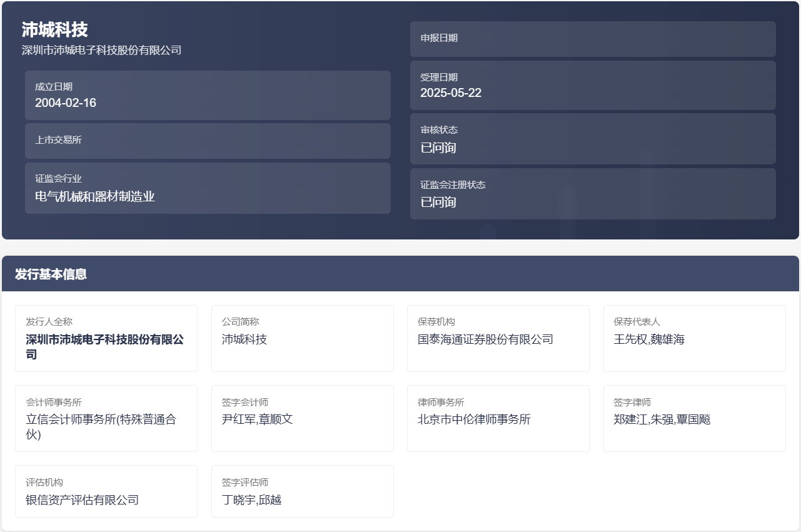
Task: Select the 成立日期 date card
Action: pyautogui.click(x=208, y=95)
